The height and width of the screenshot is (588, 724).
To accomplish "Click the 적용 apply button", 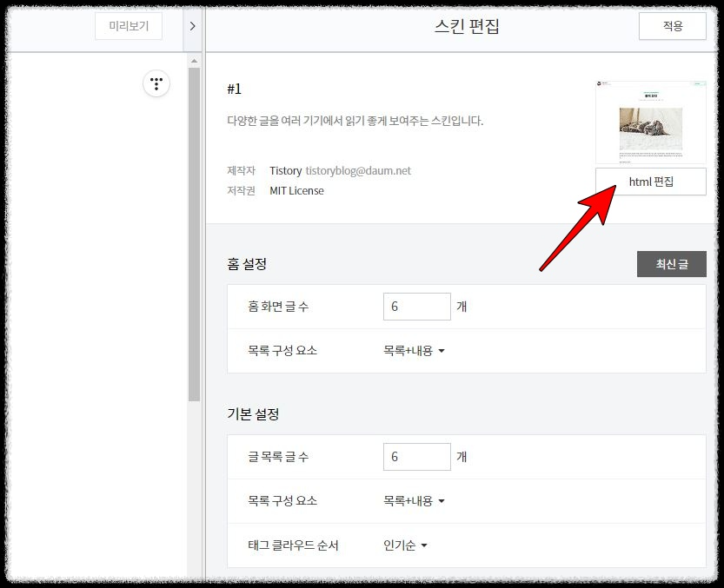I will [672, 26].
